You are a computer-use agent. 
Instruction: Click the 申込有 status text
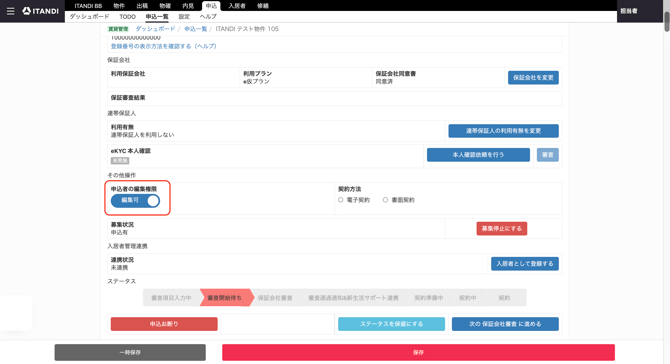119,232
